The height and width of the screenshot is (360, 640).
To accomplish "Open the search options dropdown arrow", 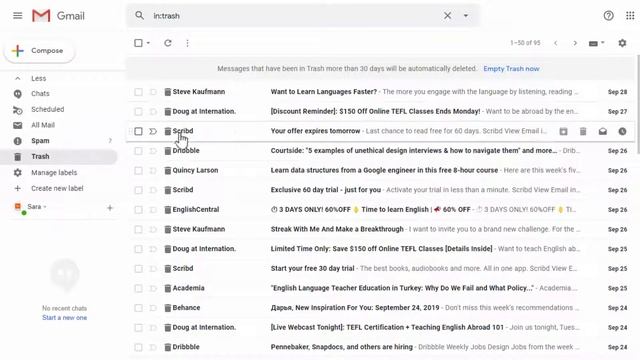I will [x=466, y=16].
